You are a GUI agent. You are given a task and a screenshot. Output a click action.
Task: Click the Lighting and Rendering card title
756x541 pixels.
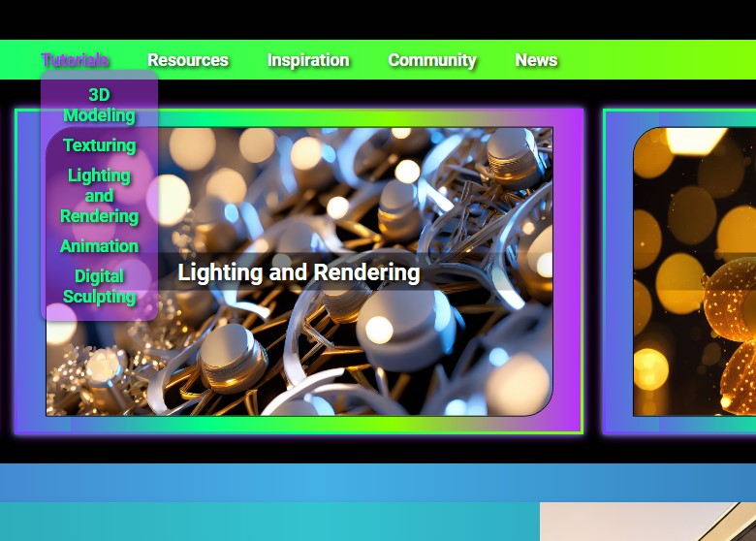click(299, 272)
